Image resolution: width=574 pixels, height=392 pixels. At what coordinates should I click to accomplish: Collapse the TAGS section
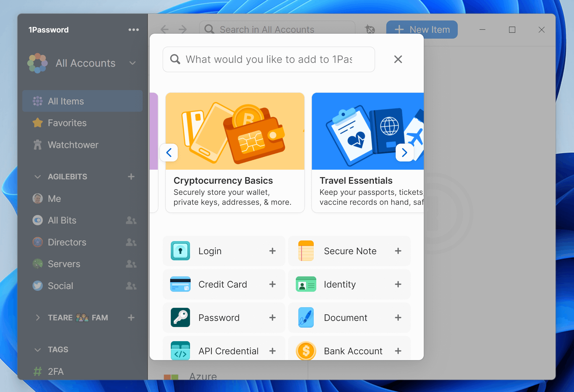pos(37,349)
